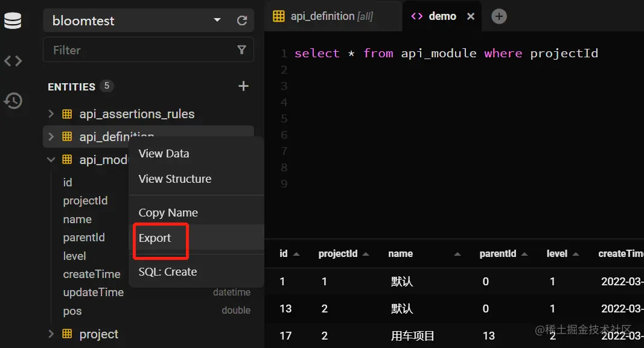644x348 pixels.
Task: Click the "datetime" type label of updateTime
Action: (x=232, y=292)
